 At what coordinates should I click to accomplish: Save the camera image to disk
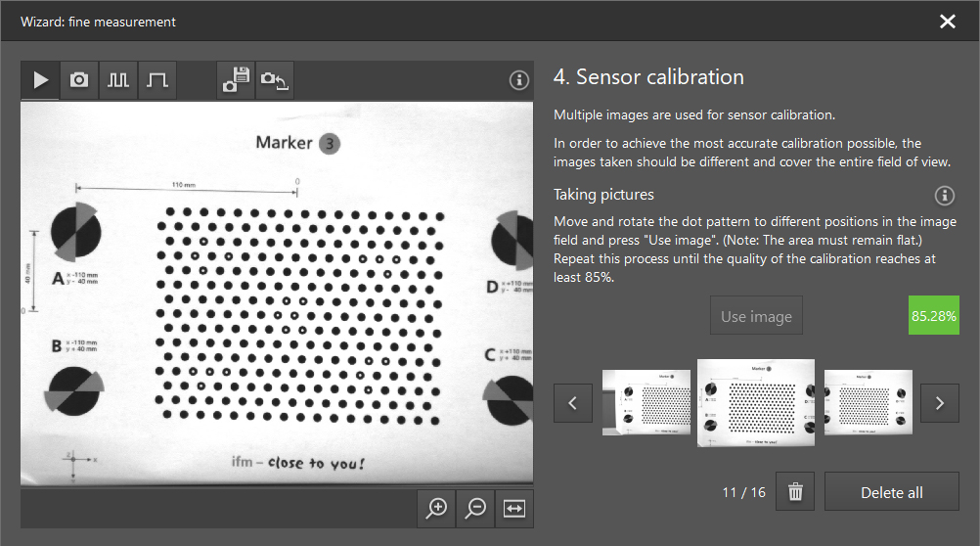click(x=236, y=80)
